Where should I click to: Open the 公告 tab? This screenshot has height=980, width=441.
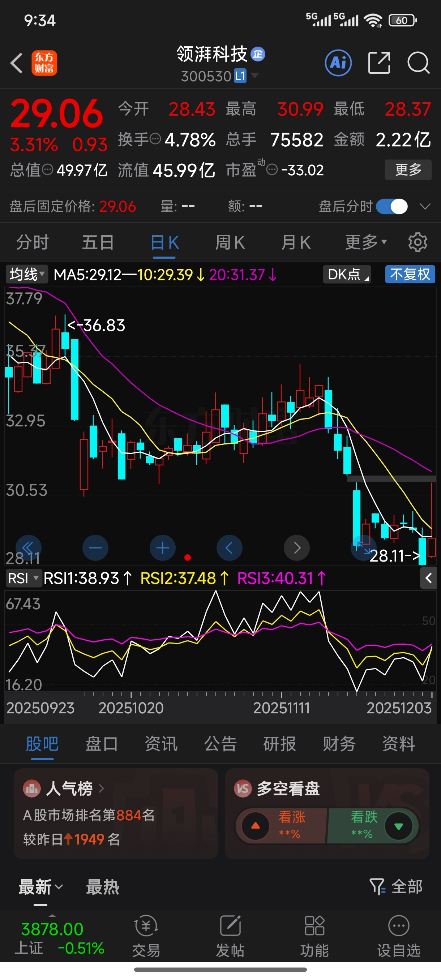coord(221,744)
